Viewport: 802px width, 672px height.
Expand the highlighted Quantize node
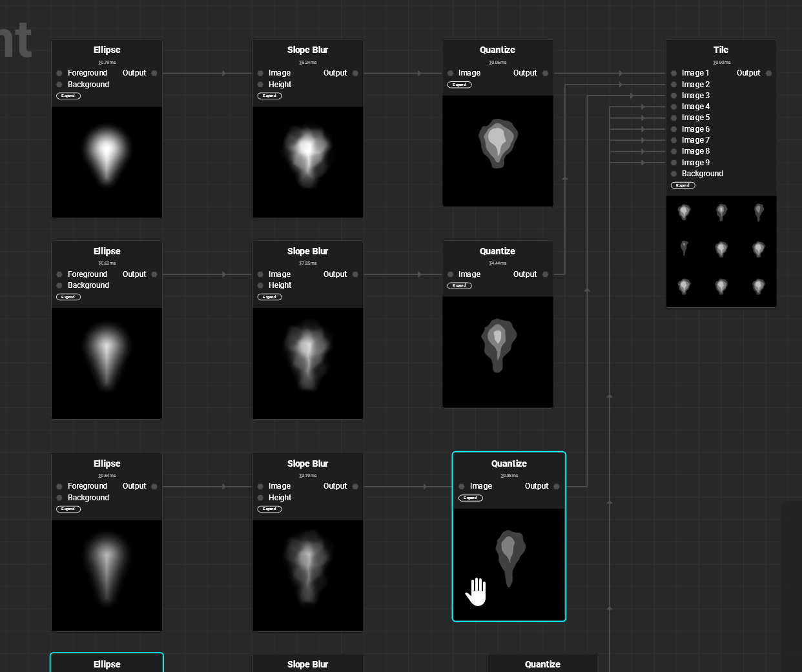coord(471,498)
